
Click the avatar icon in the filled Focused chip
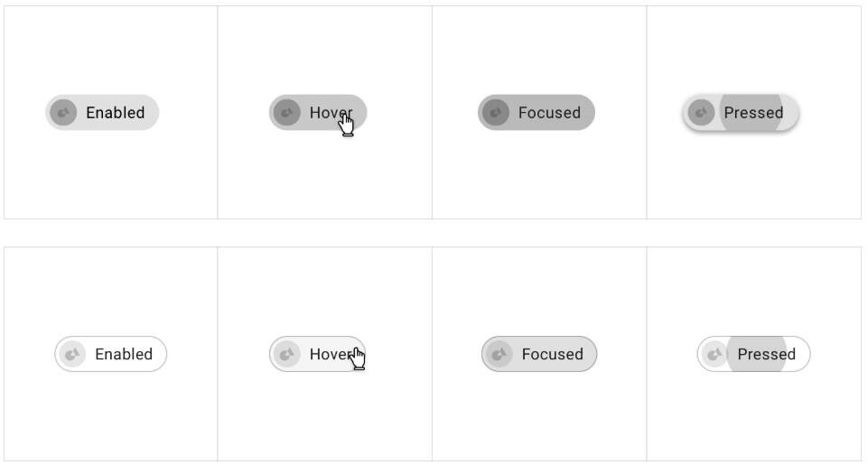pyautogui.click(x=495, y=113)
